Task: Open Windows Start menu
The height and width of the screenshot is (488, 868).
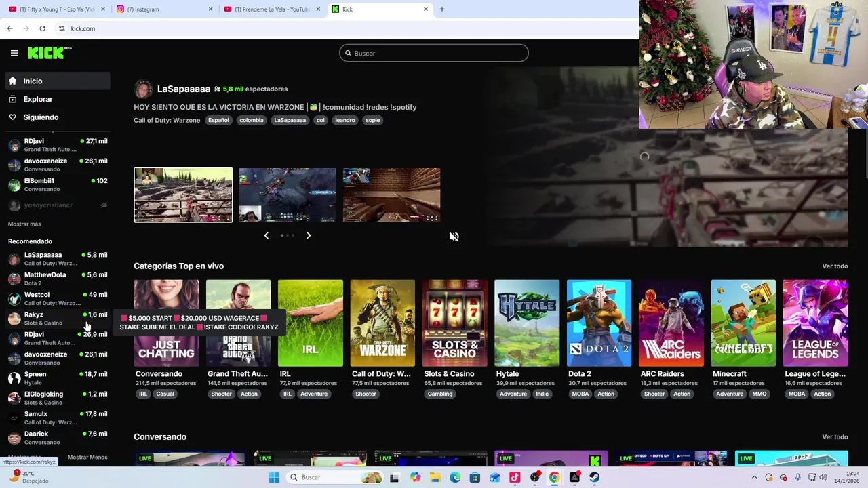Action: click(x=274, y=477)
